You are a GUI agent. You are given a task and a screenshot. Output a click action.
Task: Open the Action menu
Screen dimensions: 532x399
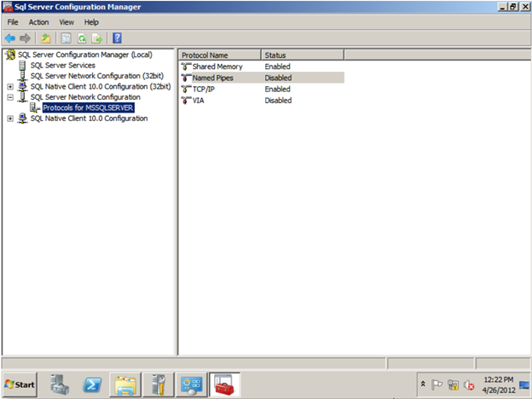38,22
